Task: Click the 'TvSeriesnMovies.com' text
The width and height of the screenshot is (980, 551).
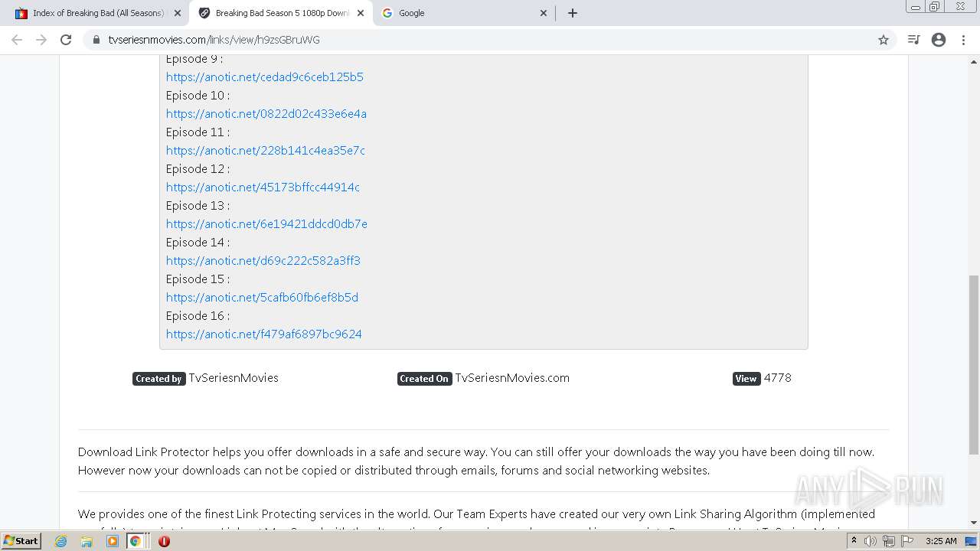Action: click(512, 378)
